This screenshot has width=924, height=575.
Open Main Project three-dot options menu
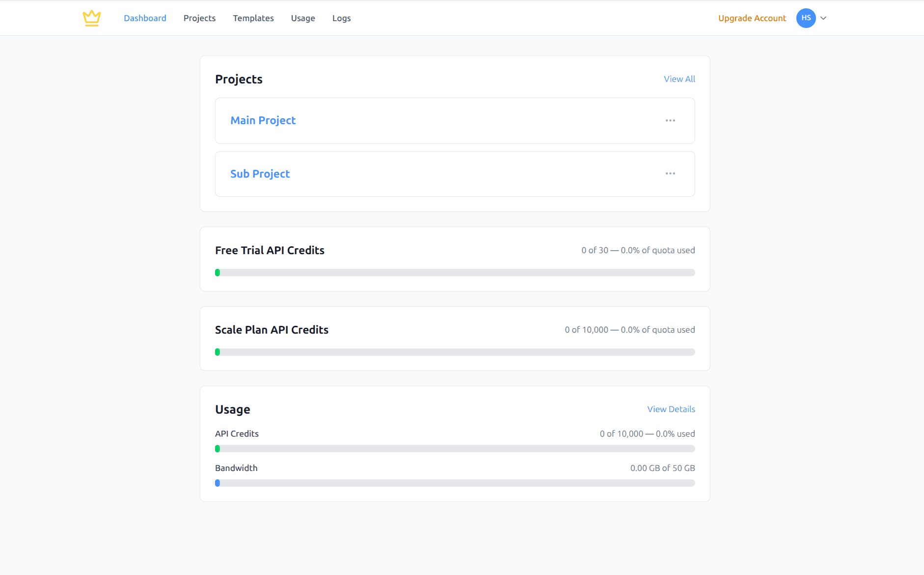pyautogui.click(x=670, y=121)
